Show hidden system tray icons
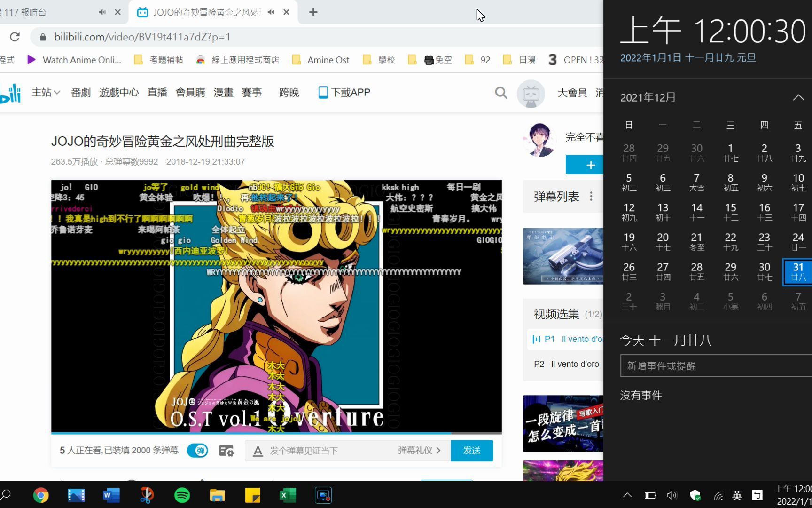This screenshot has width=812, height=508. click(x=627, y=495)
